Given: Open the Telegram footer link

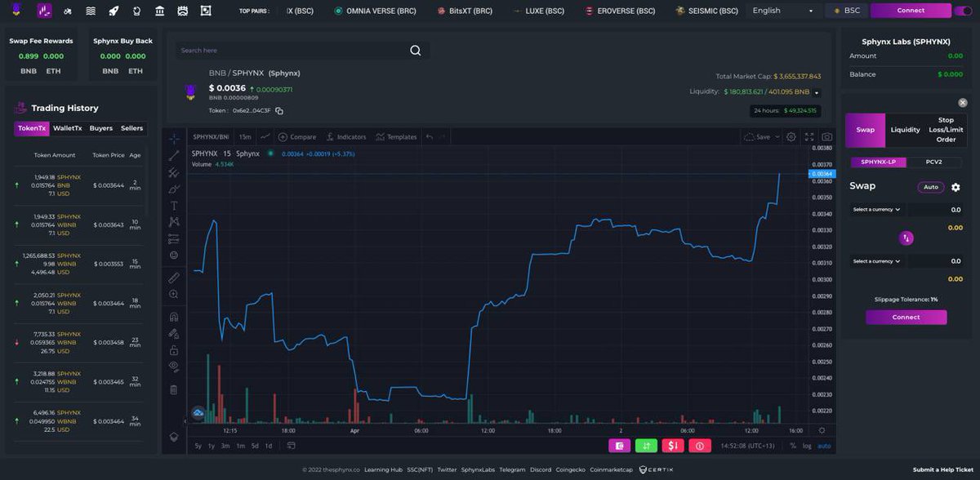Looking at the screenshot, I should 512,470.
